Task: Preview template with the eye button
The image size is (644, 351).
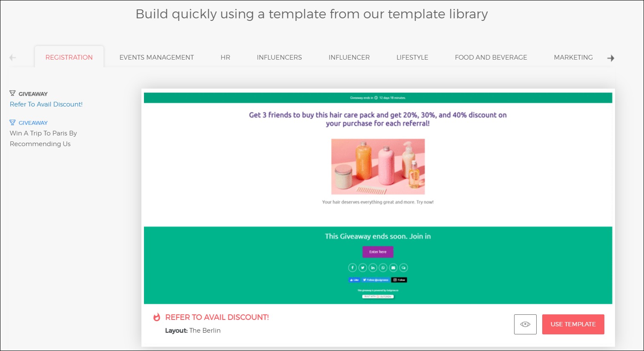Action: (525, 324)
